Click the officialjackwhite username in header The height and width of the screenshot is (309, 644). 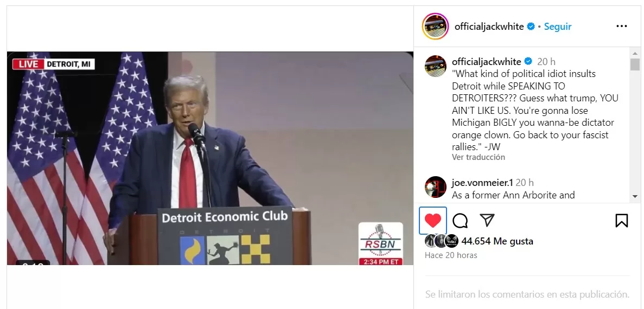coord(489,27)
